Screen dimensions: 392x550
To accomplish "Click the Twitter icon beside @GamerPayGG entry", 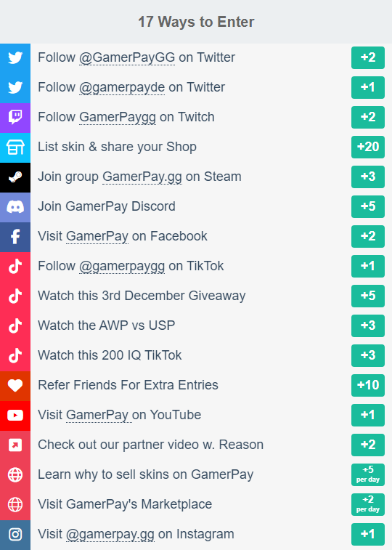I will pyautogui.click(x=15, y=57).
